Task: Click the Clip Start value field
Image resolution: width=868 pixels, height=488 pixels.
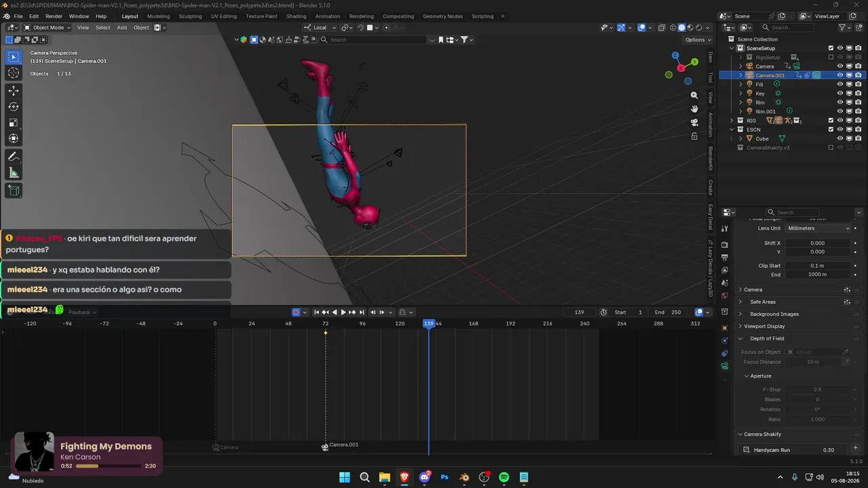Action: point(817,266)
